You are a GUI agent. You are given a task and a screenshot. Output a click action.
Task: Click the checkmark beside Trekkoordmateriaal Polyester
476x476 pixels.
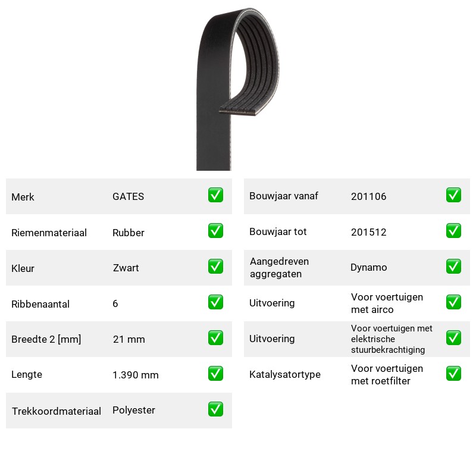(215, 409)
